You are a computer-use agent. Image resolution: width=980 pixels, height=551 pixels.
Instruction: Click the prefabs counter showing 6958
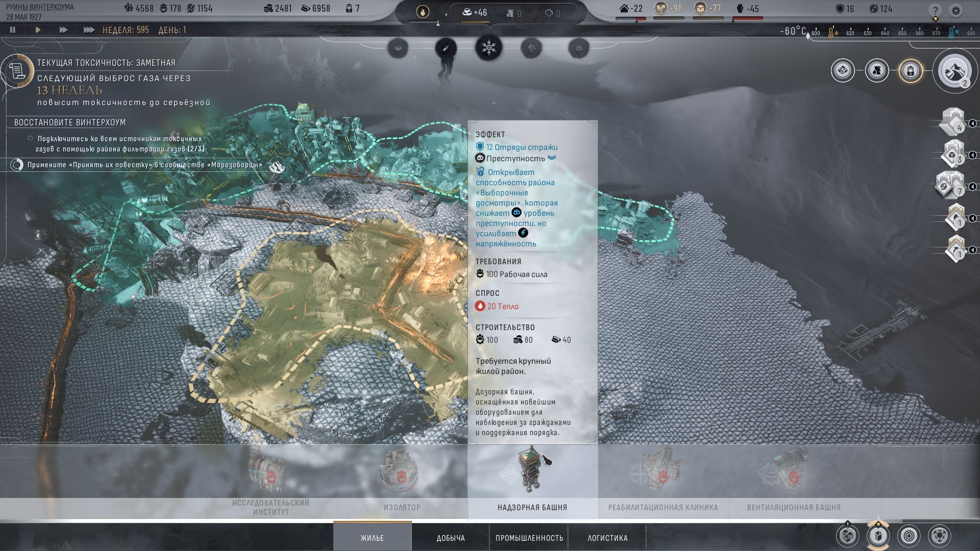pyautogui.click(x=315, y=9)
